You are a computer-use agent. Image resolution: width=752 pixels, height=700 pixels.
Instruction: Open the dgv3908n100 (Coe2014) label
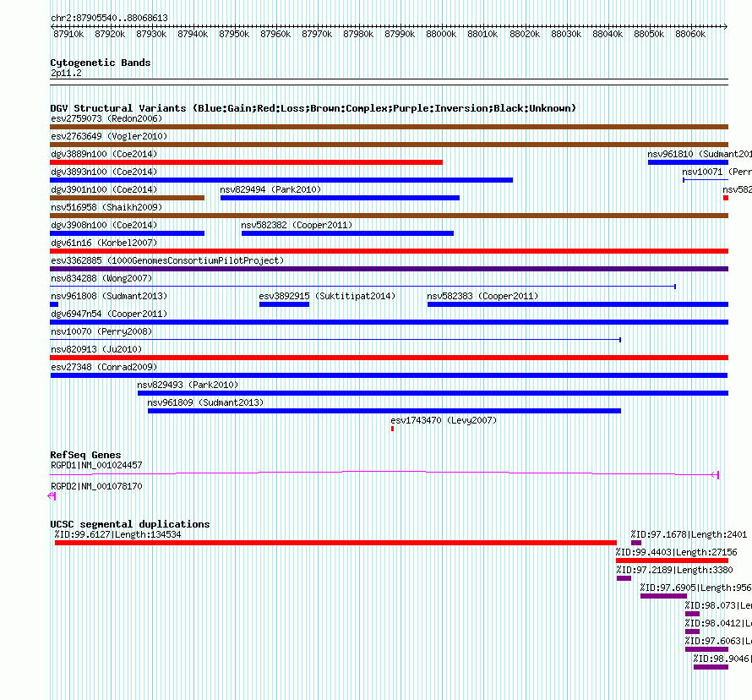tap(104, 225)
